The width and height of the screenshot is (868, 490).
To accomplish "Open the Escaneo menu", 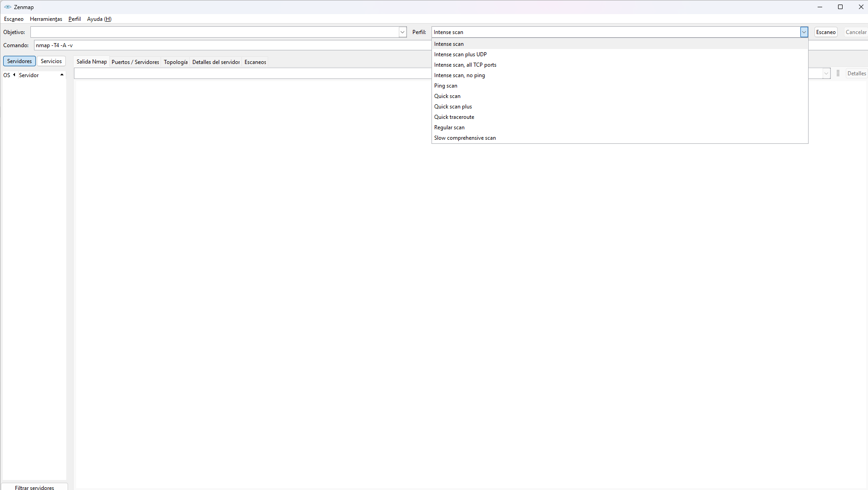I will click(x=14, y=19).
